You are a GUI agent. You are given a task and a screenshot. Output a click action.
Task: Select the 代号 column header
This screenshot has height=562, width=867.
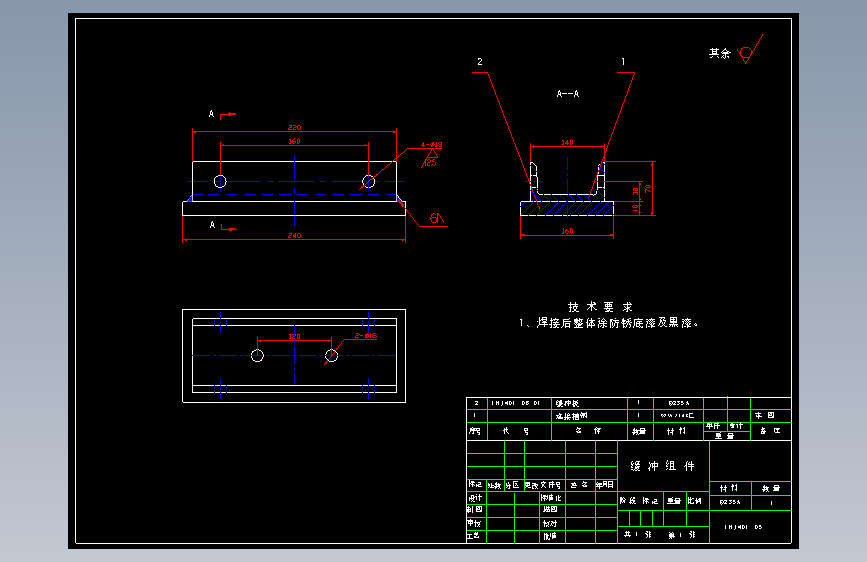pyautogui.click(x=515, y=431)
